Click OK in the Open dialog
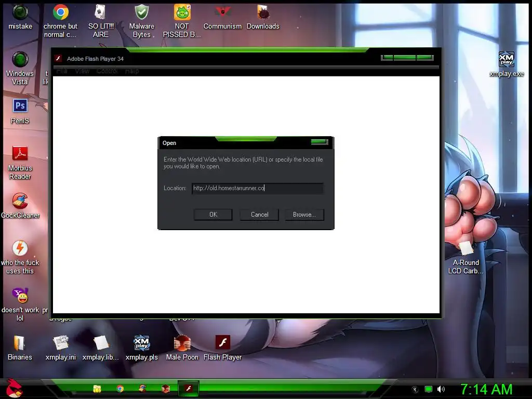The image size is (532, 399). click(213, 215)
